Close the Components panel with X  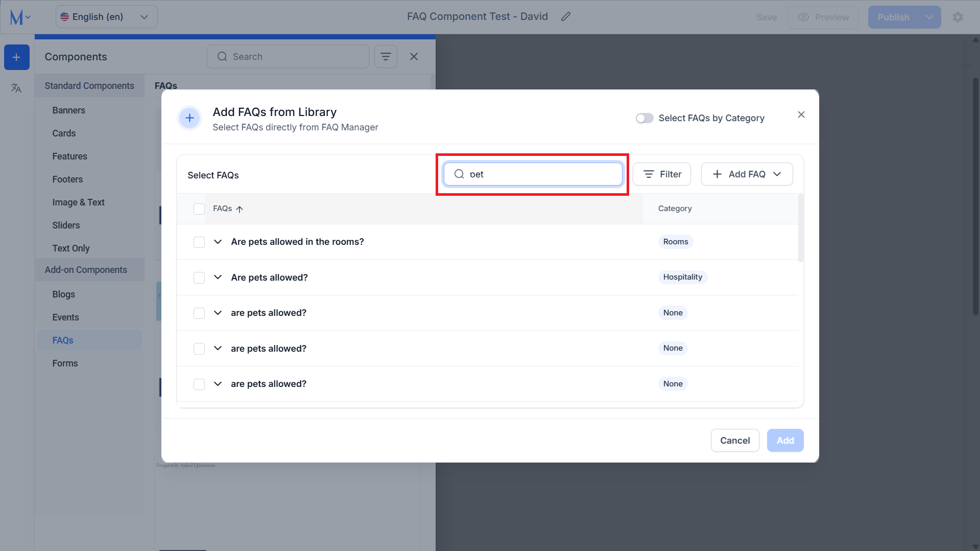414,57
